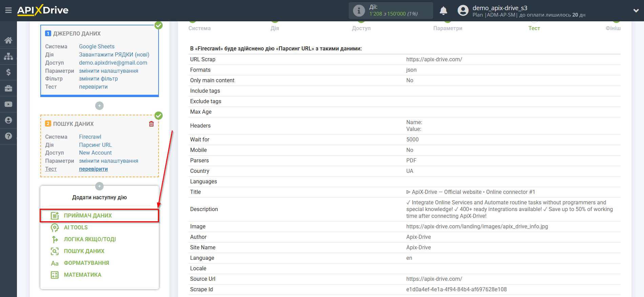Open Завантажити РЯДКИ (нові) action link
This screenshot has height=297, width=644.
pyautogui.click(x=114, y=55)
